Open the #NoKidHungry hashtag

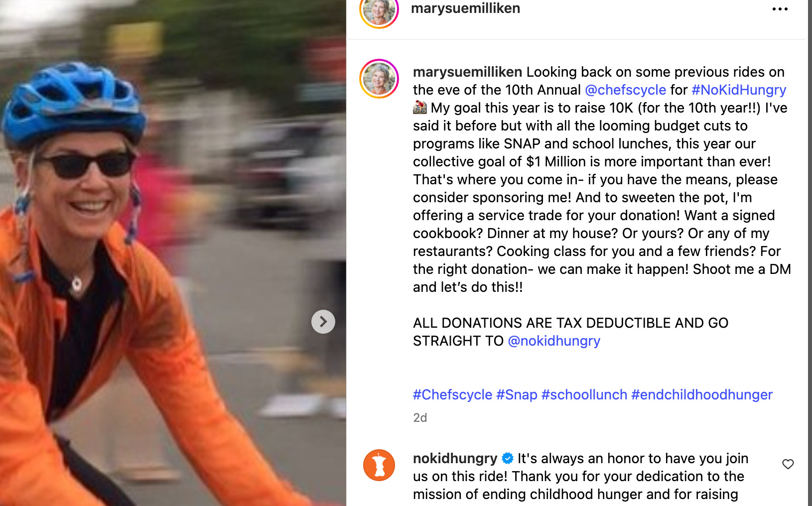click(x=739, y=90)
